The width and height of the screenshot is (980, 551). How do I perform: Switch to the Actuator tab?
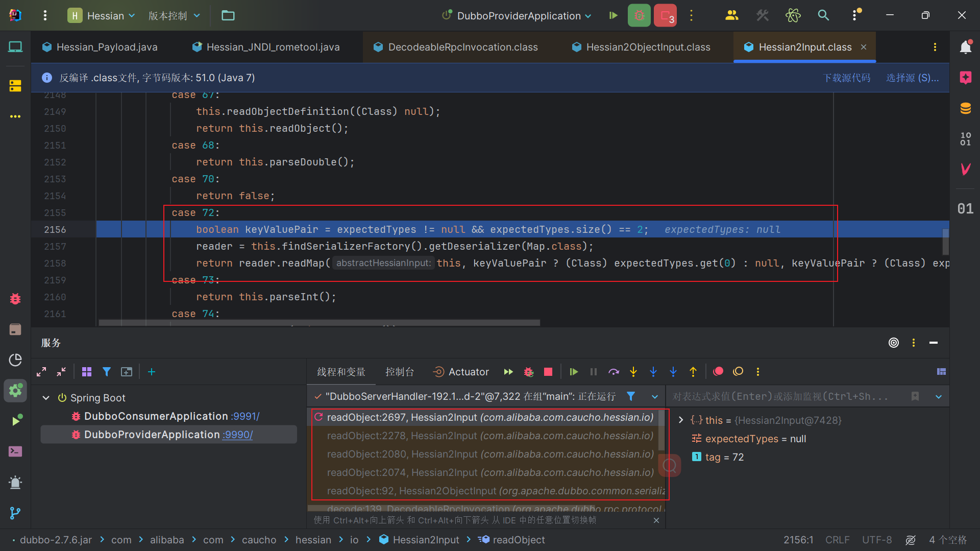click(x=461, y=372)
